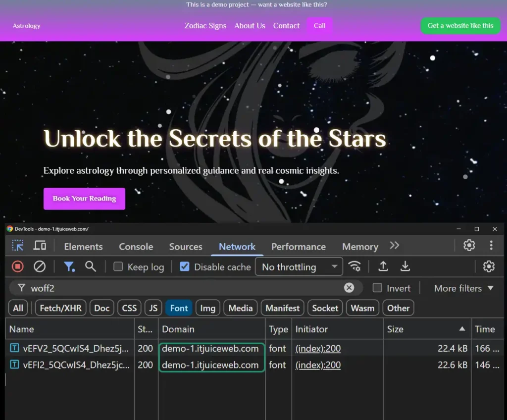The height and width of the screenshot is (420, 507).
Task: Show more DevTools tabs chevron
Action: point(395,246)
